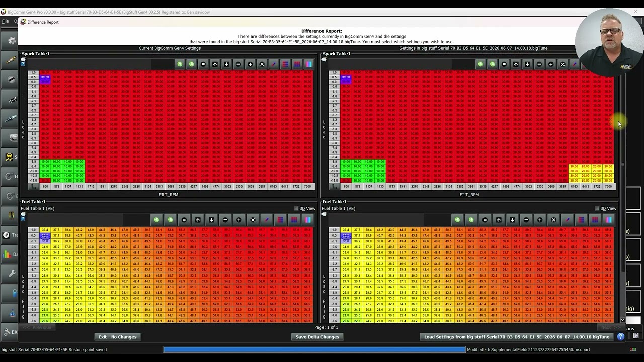Click minus icon in current Spark Table1 toolbar
644x362 pixels.
click(x=238, y=64)
